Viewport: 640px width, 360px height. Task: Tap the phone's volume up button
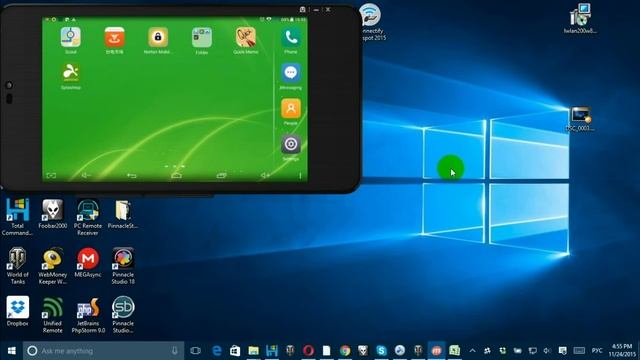(x=265, y=176)
